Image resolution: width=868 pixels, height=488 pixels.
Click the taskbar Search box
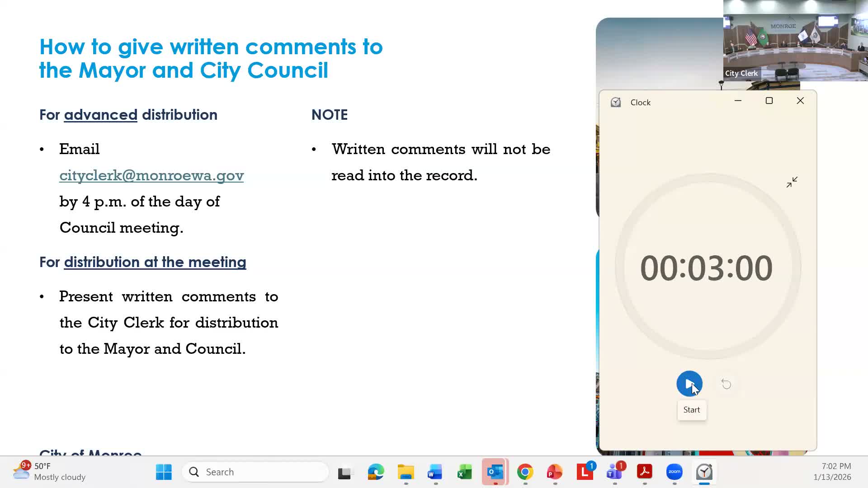coord(255,472)
